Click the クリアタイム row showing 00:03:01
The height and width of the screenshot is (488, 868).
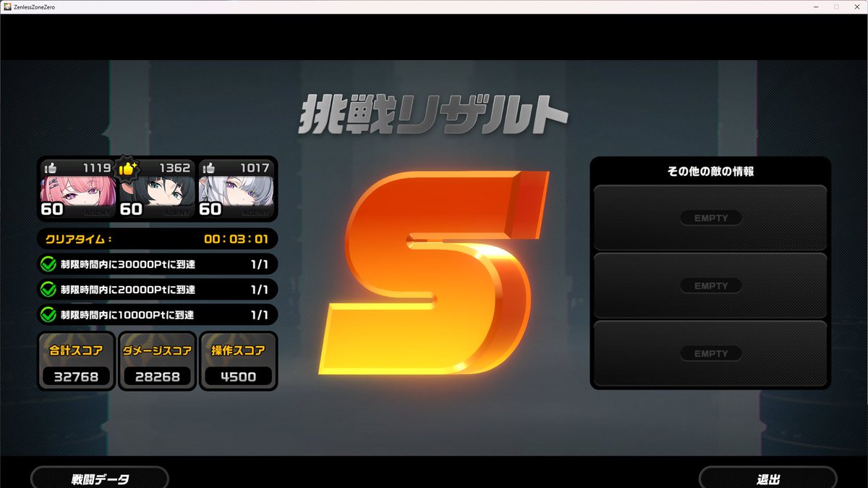pos(157,239)
